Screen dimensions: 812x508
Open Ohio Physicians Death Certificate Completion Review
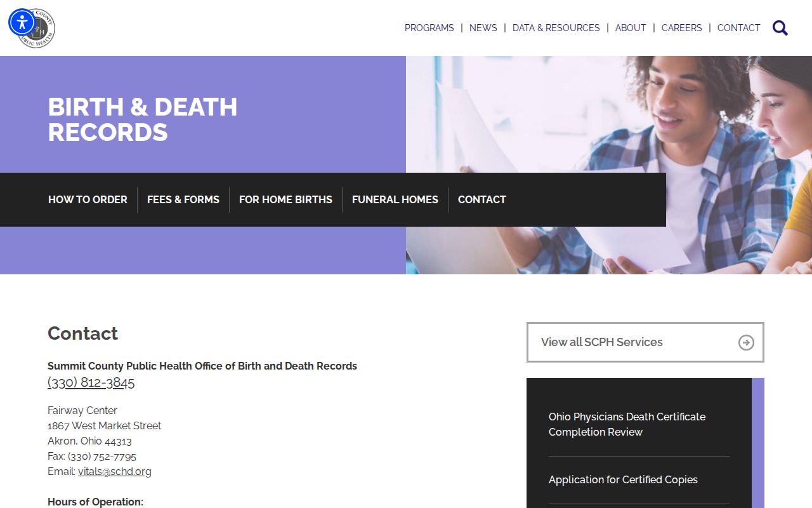click(627, 424)
